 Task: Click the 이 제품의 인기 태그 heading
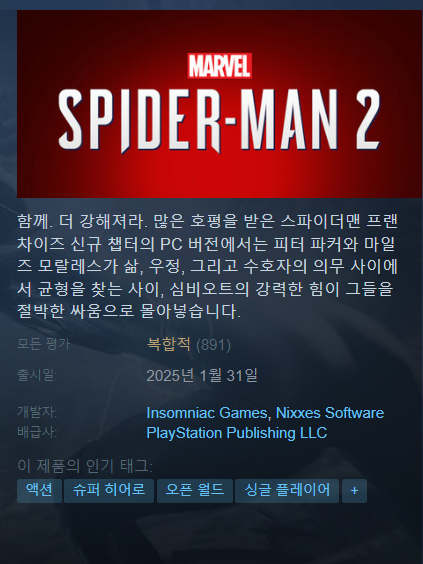click(85, 466)
